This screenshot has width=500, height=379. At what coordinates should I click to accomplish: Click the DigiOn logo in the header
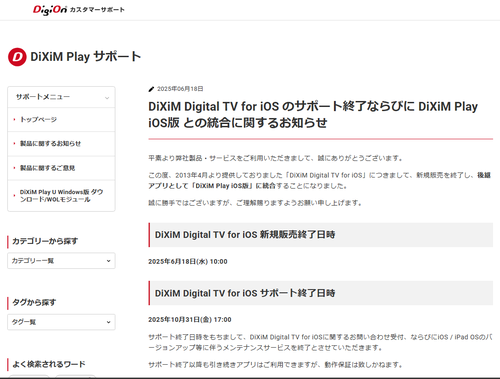click(x=50, y=10)
